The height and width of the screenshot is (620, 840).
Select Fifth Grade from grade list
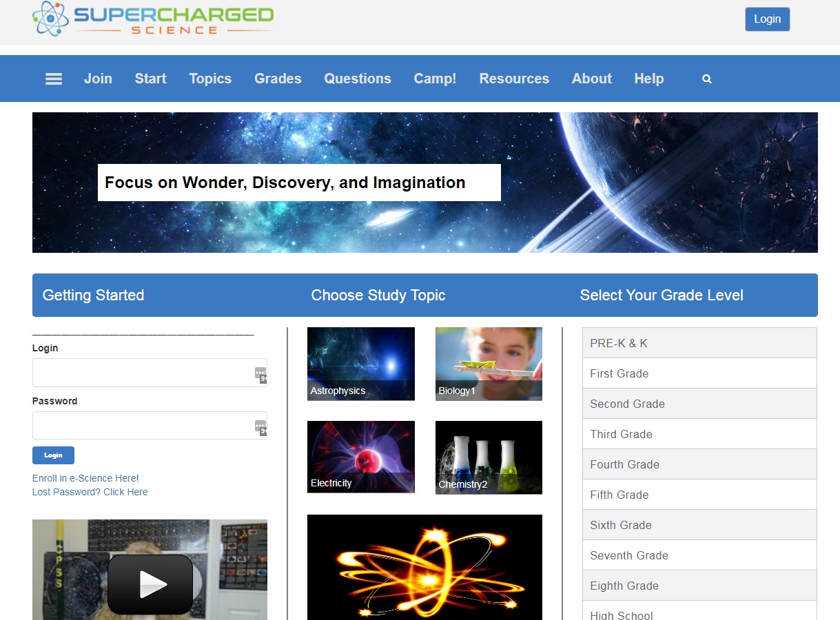(699, 495)
